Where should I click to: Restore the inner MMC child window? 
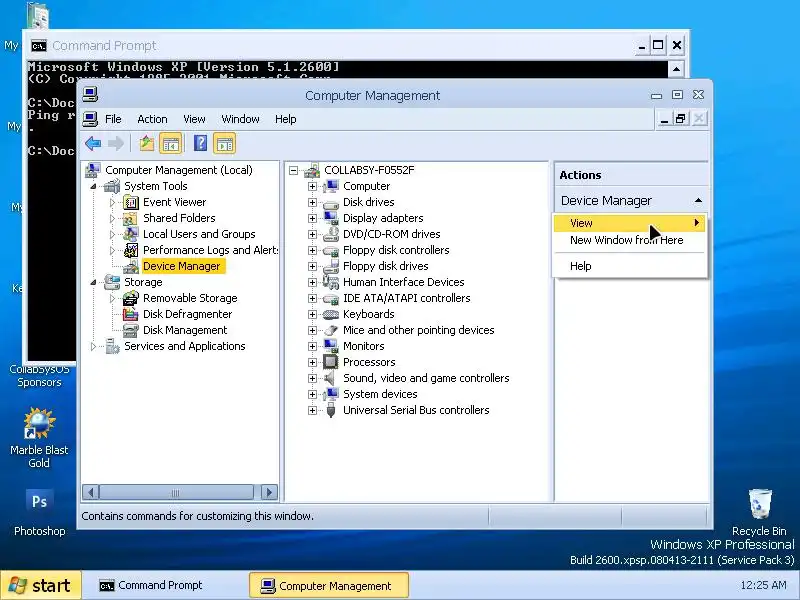[x=680, y=119]
